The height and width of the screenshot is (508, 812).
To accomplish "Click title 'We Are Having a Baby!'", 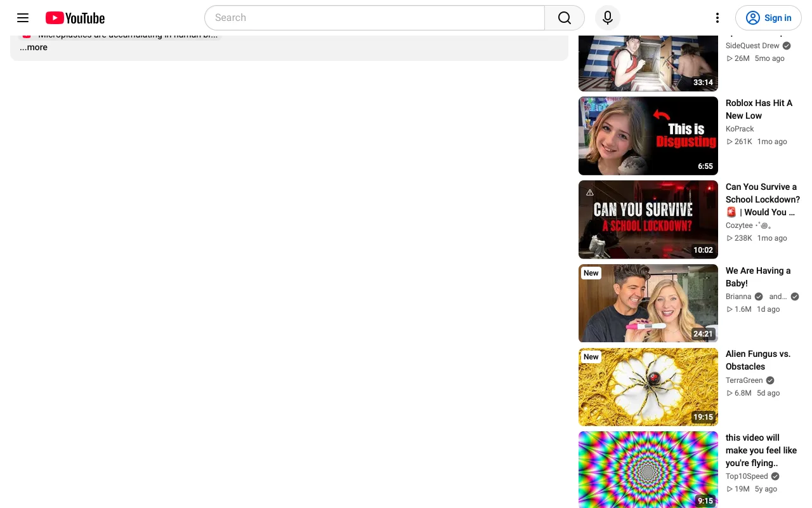I will [758, 277].
